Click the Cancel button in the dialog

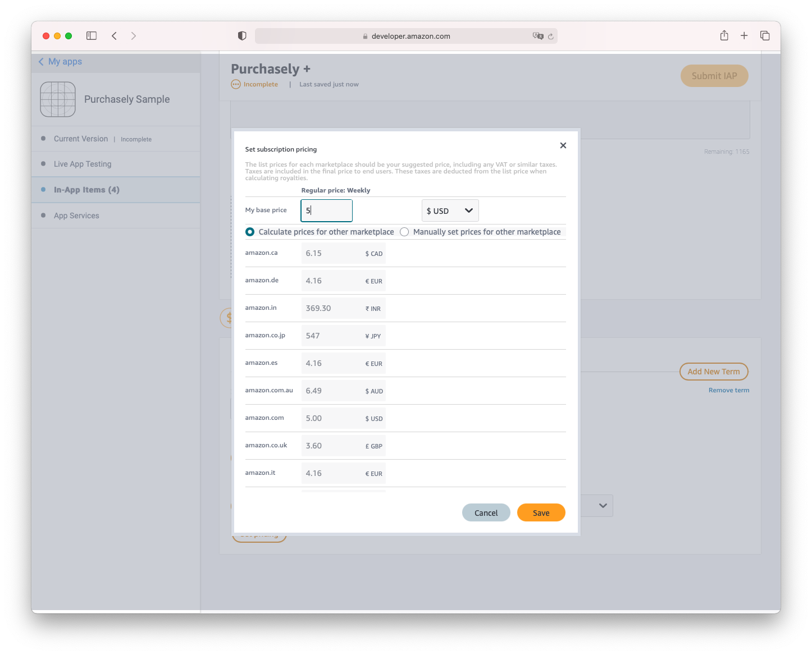point(486,512)
